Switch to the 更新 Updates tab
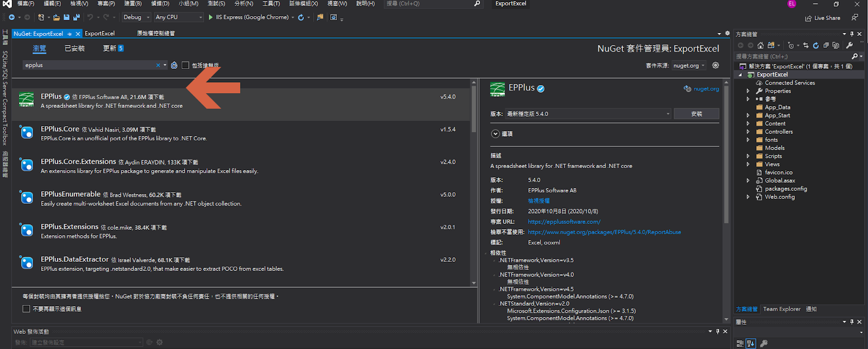The height and width of the screenshot is (349, 868). [x=113, y=48]
